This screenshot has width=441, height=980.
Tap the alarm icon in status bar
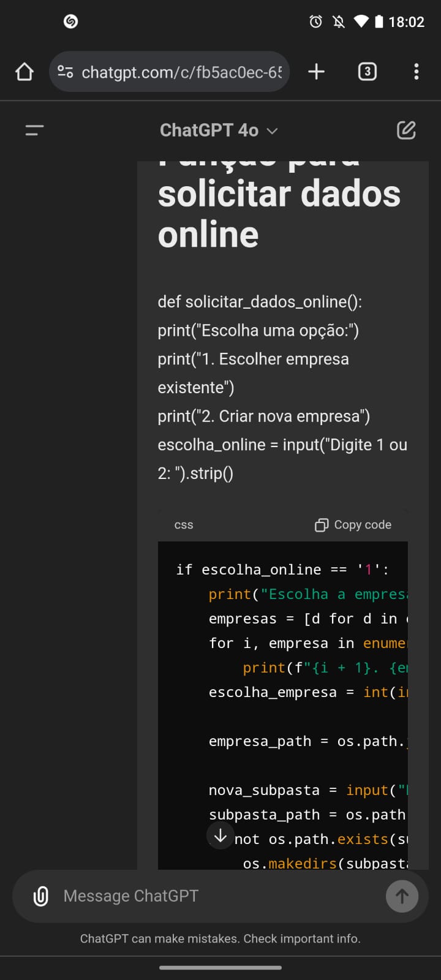[315, 22]
